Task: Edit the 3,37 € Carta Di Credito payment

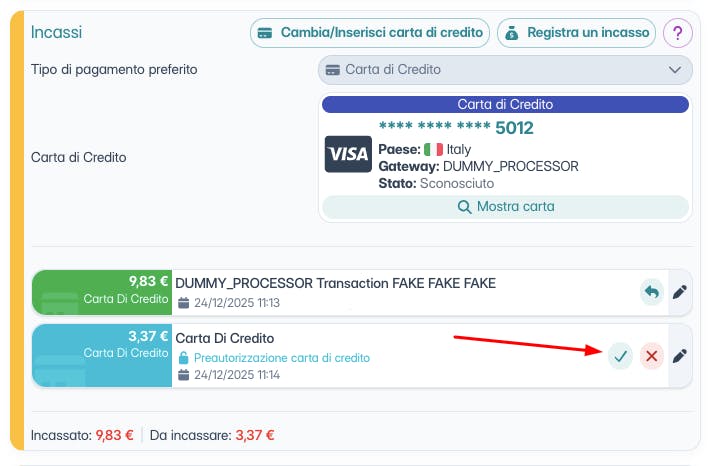Action: point(680,355)
